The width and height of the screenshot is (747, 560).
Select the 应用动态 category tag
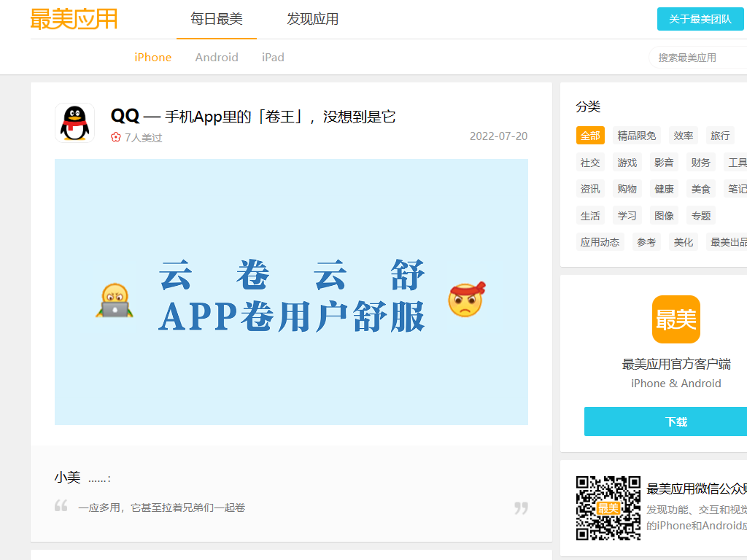600,242
